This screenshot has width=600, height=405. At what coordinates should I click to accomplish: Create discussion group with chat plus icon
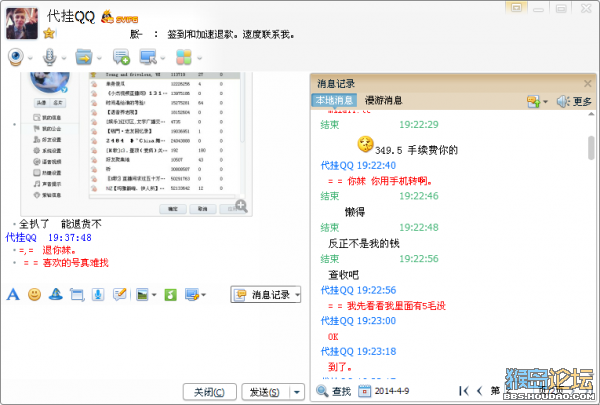click(121, 57)
